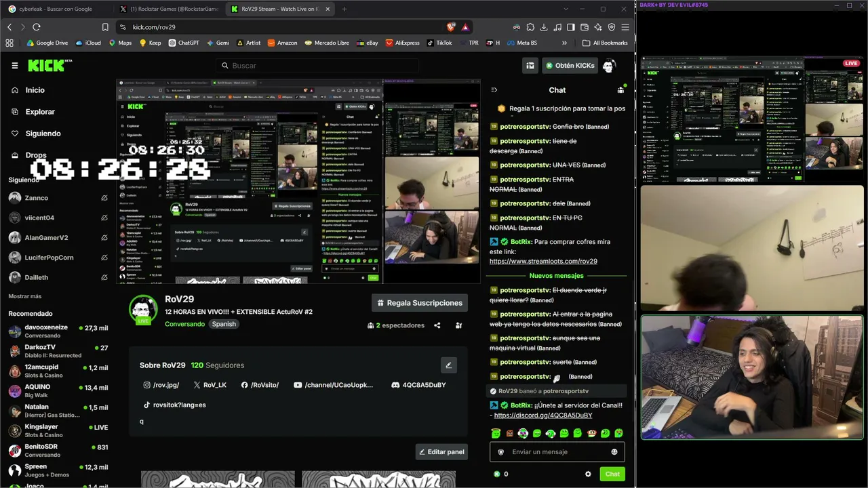Screen dimensions: 868x488
Task: Click the Kick search field
Action: (317, 66)
